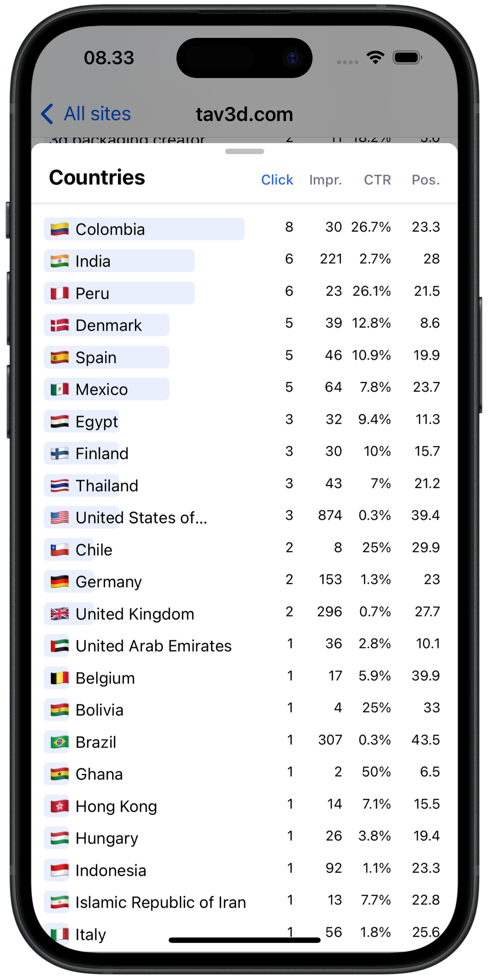Sort countries by Pos. column
Image resolution: width=489 pixels, height=980 pixels.
pyautogui.click(x=426, y=180)
